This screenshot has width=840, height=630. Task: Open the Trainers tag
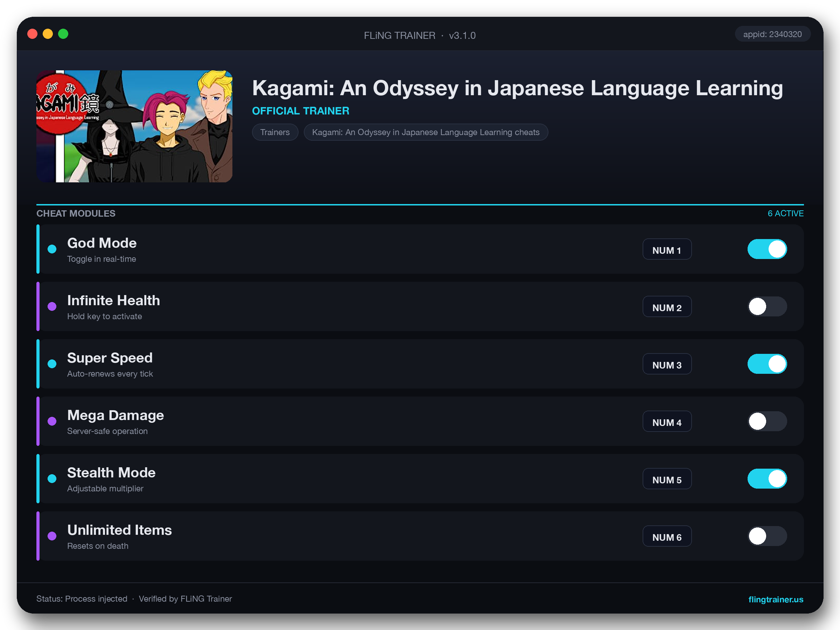pyautogui.click(x=275, y=132)
